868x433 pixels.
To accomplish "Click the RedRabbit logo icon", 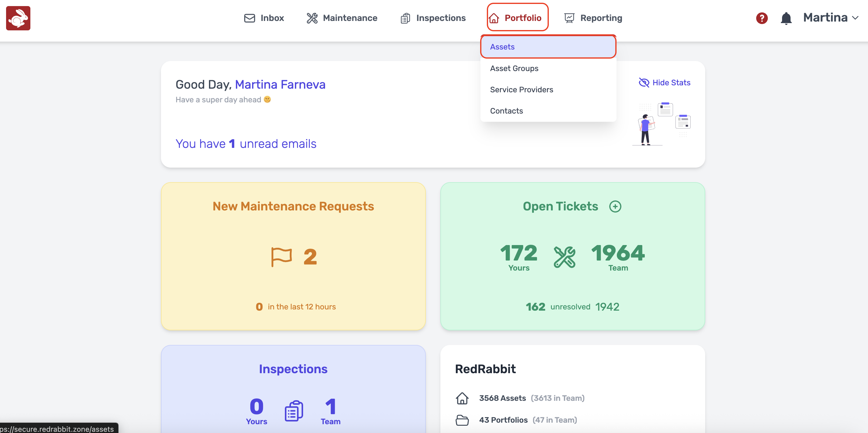I will (18, 18).
